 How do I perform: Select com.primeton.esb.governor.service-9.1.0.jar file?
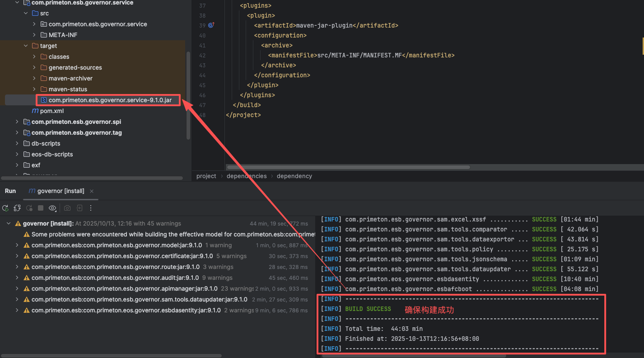pos(110,100)
